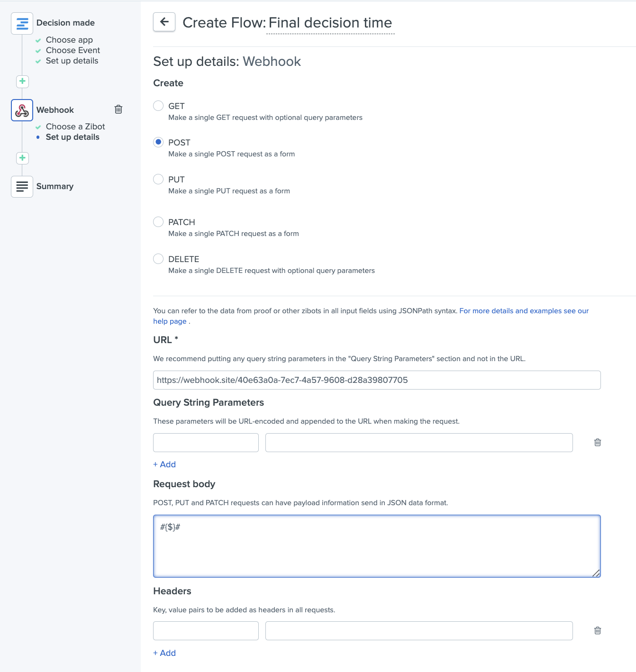Delete the Webhook step with trash icon

tap(118, 109)
